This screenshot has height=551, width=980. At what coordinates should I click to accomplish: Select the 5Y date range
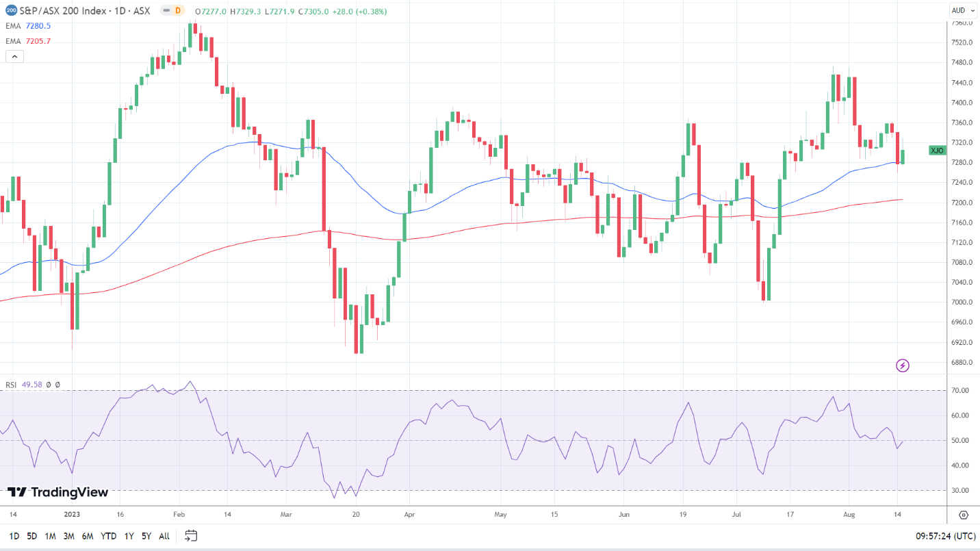tap(146, 536)
